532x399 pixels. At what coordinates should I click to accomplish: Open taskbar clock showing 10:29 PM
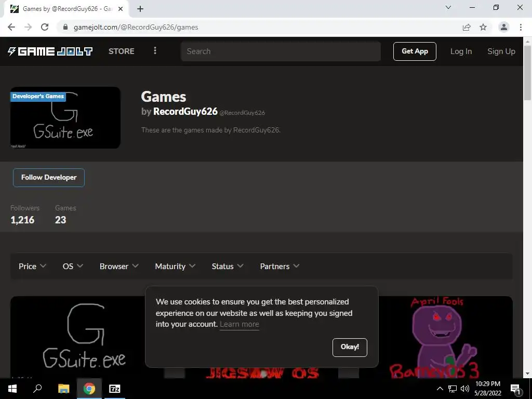tap(487, 389)
